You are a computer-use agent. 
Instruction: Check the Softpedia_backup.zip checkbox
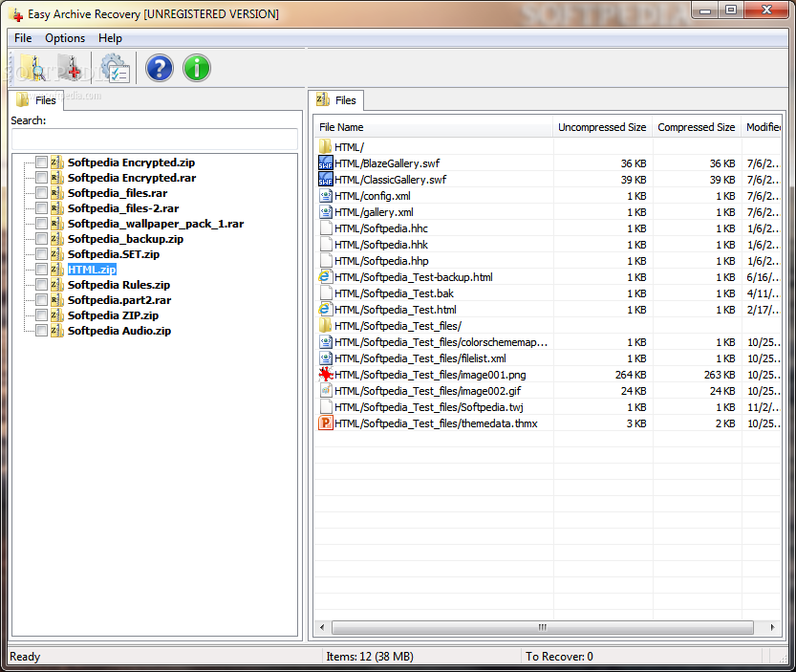click(x=42, y=239)
